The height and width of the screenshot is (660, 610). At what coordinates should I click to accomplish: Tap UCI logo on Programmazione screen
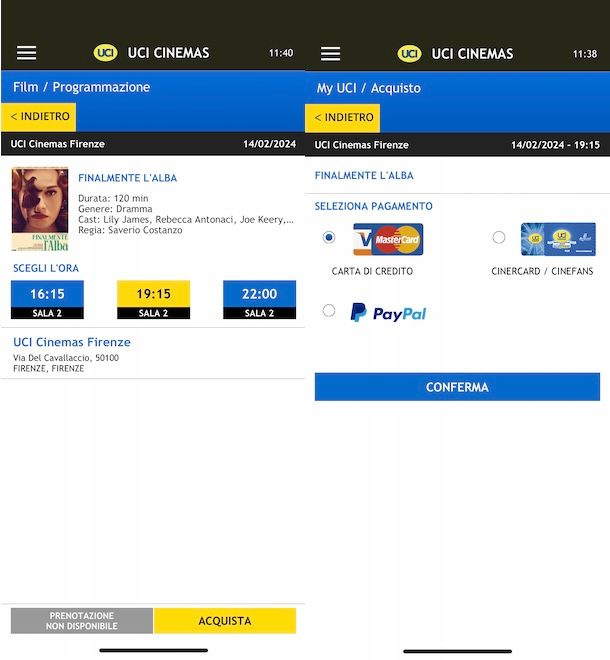(105, 53)
